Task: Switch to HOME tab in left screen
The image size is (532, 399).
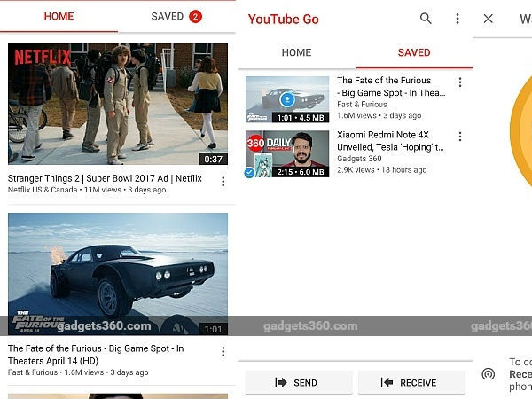Action: pos(59,16)
